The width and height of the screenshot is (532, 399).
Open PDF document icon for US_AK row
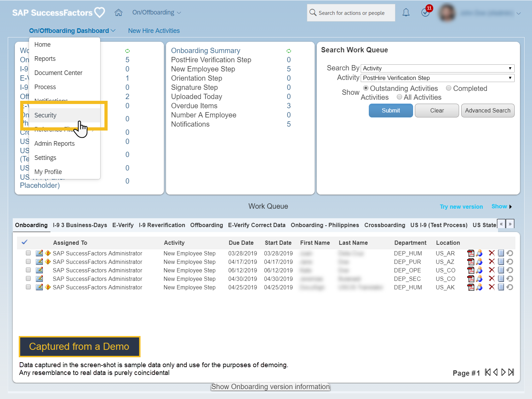pyautogui.click(x=471, y=287)
